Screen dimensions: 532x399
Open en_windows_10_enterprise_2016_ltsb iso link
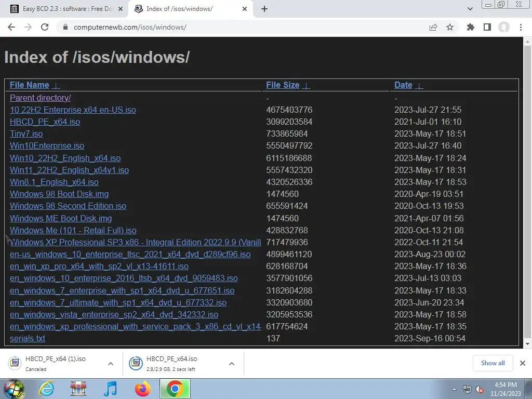124,278
